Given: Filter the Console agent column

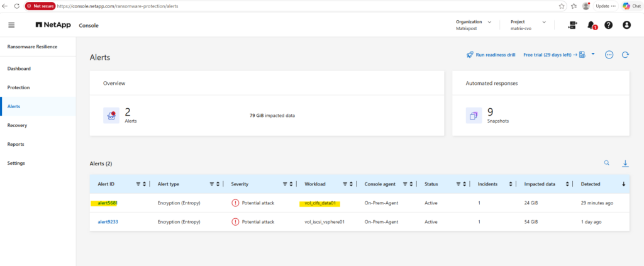Looking at the screenshot, I should tap(406, 184).
